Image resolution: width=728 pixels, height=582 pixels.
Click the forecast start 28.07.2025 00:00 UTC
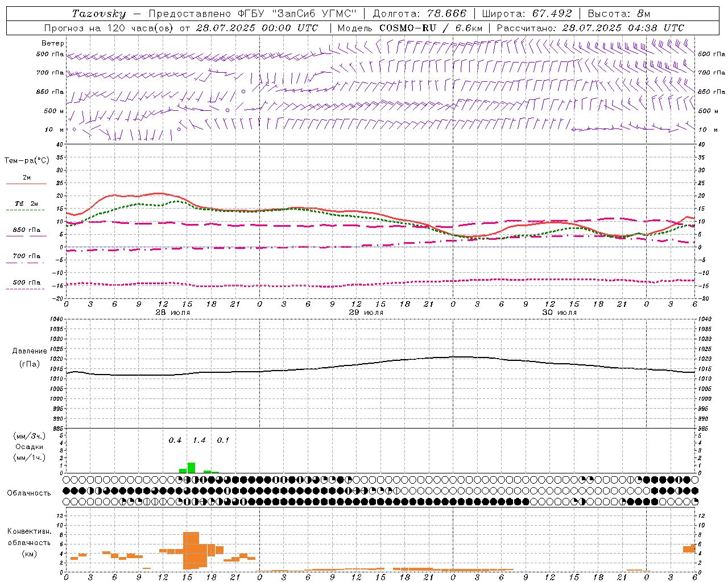pyautogui.click(x=257, y=28)
